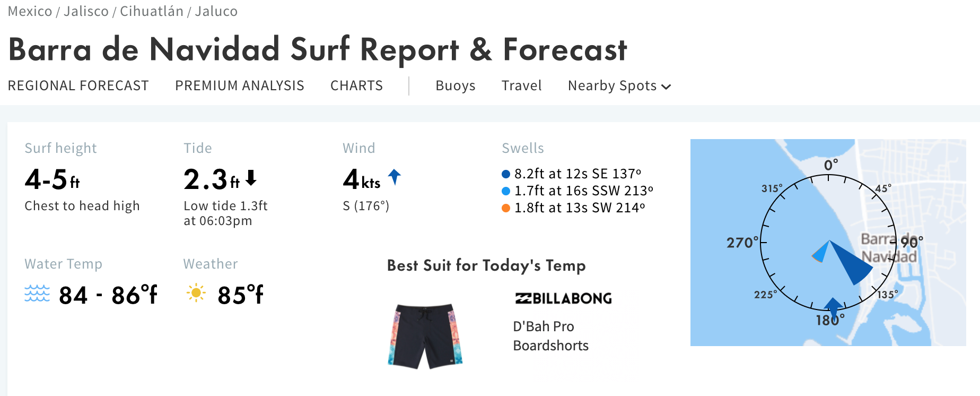Switch to the Premium Analysis tab

click(240, 86)
